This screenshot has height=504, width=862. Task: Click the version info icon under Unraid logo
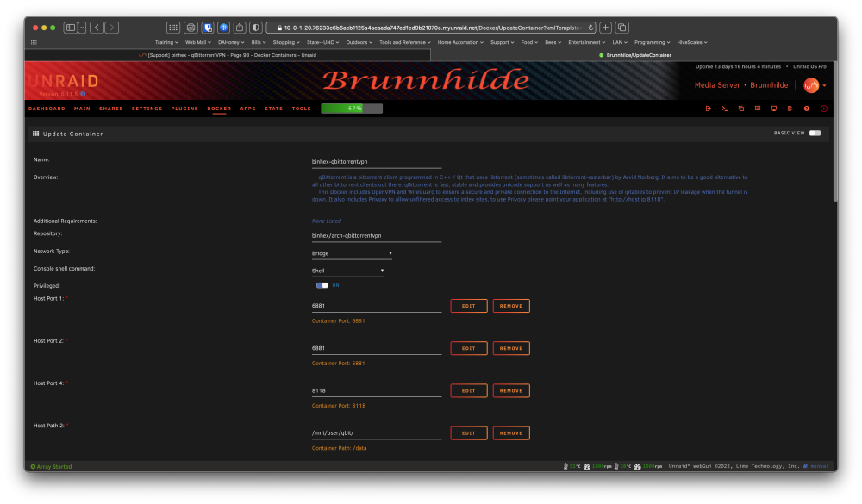(x=83, y=94)
